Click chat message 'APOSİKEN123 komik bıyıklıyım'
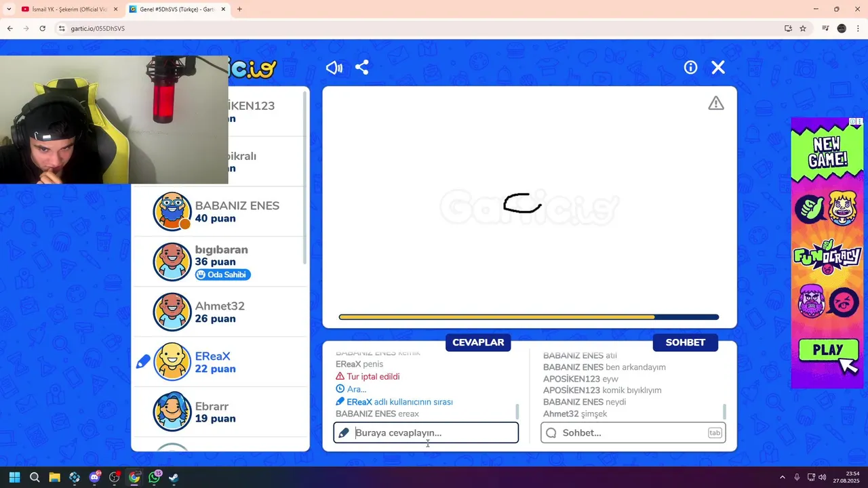 click(602, 390)
